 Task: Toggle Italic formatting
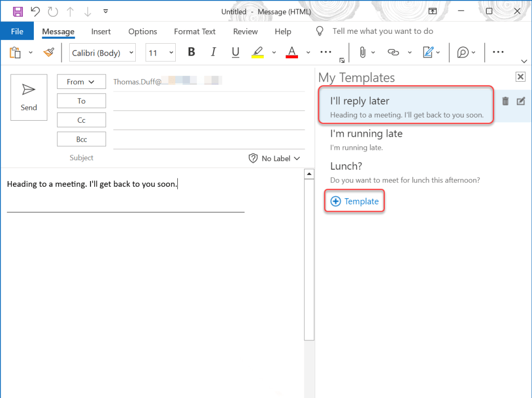click(x=213, y=53)
